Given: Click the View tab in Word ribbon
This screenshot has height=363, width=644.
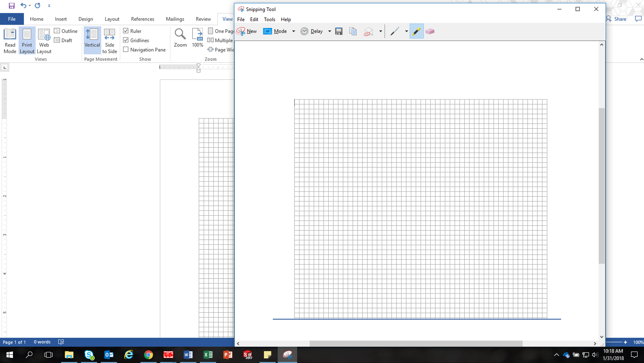Looking at the screenshot, I should pos(227,19).
